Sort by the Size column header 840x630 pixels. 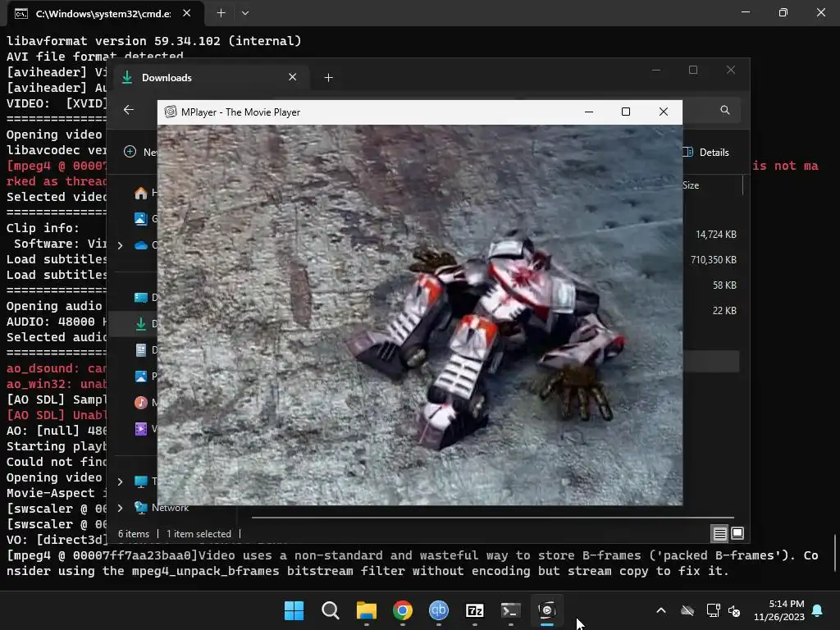pos(691,185)
